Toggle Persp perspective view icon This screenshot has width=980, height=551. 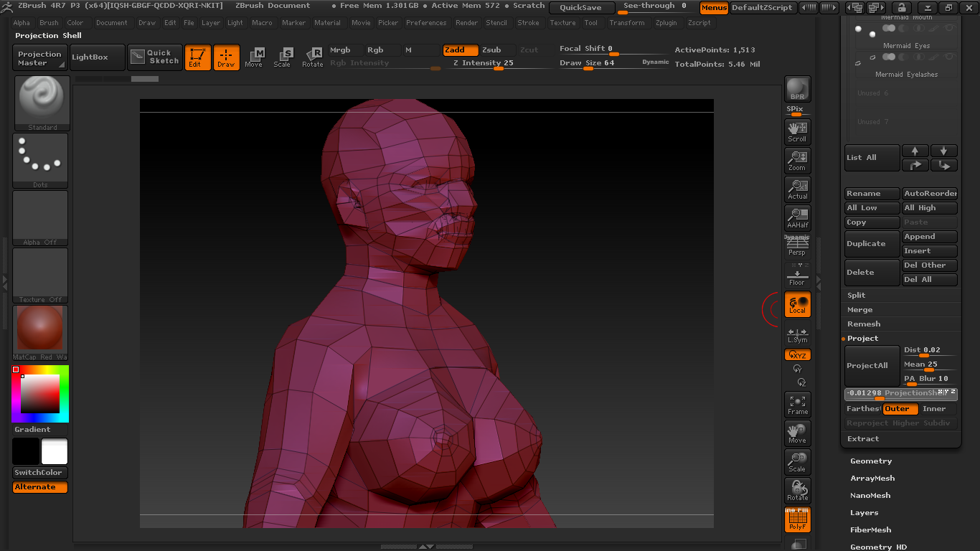pyautogui.click(x=797, y=246)
